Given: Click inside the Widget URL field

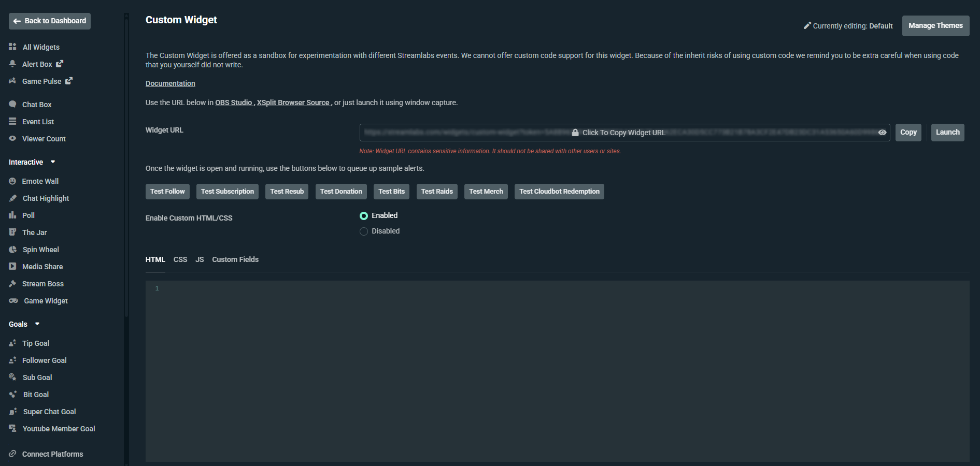Looking at the screenshot, I should 622,133.
